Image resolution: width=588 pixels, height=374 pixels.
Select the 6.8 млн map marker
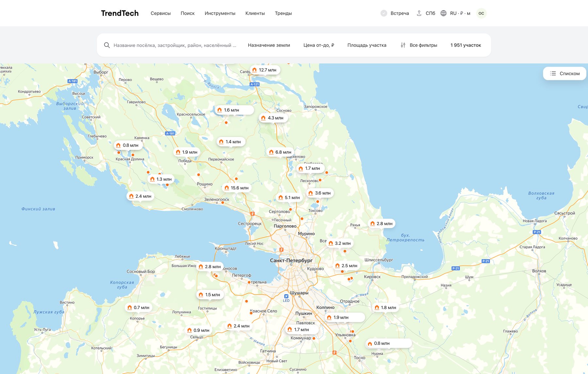281,152
